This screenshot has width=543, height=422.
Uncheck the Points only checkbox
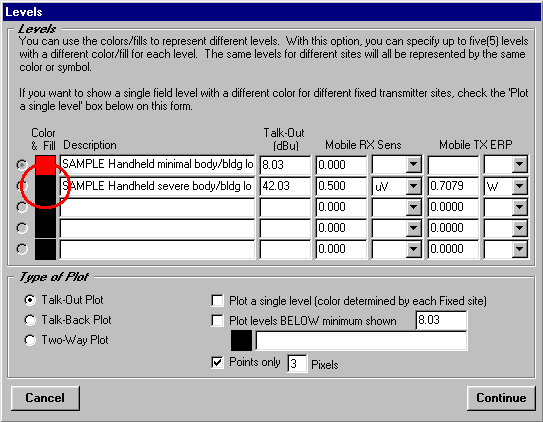click(x=217, y=362)
